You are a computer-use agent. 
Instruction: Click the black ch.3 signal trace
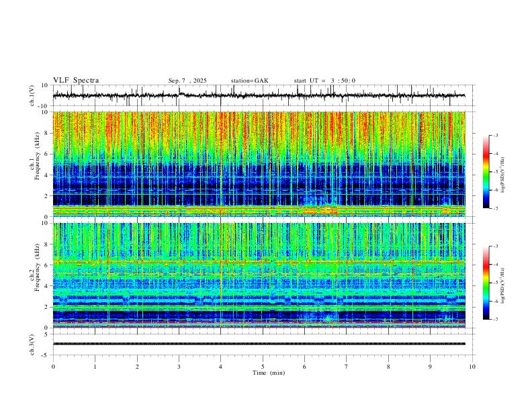pos(259,344)
